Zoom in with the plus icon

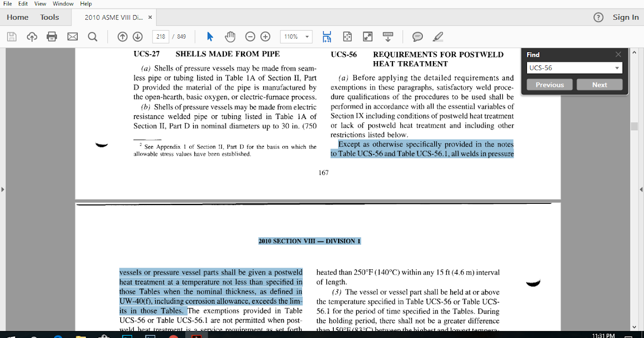coord(265,36)
